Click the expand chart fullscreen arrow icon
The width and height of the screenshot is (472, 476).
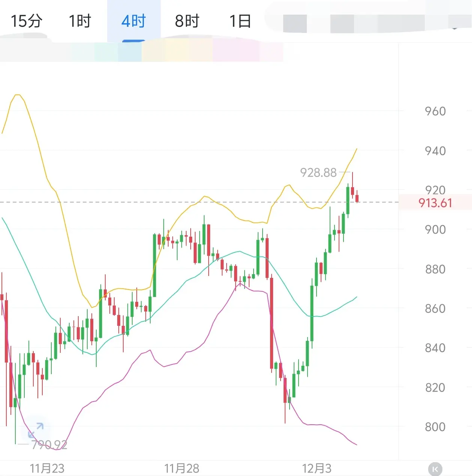coord(36,430)
